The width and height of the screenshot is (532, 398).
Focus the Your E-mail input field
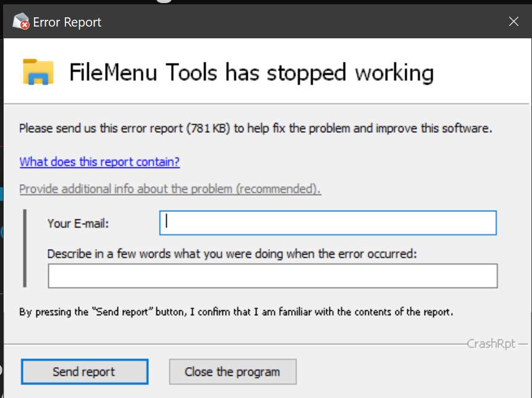click(x=327, y=223)
